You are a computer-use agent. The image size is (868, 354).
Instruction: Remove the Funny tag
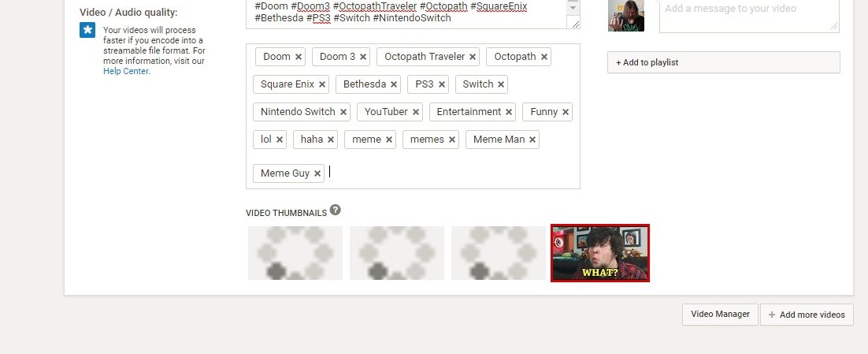[x=566, y=113]
